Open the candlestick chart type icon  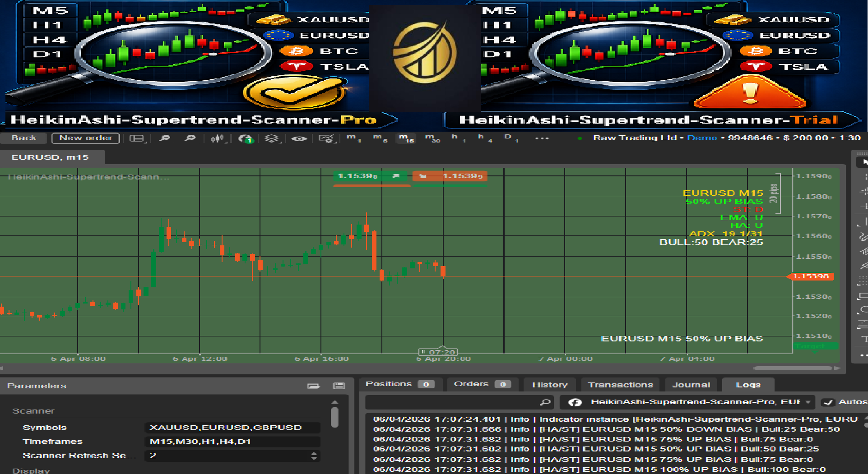218,138
